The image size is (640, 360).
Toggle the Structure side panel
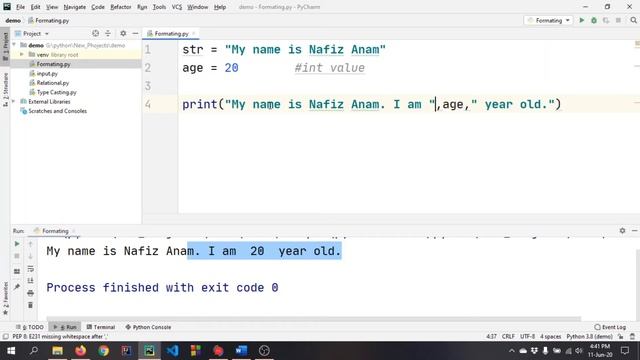coord(5,90)
